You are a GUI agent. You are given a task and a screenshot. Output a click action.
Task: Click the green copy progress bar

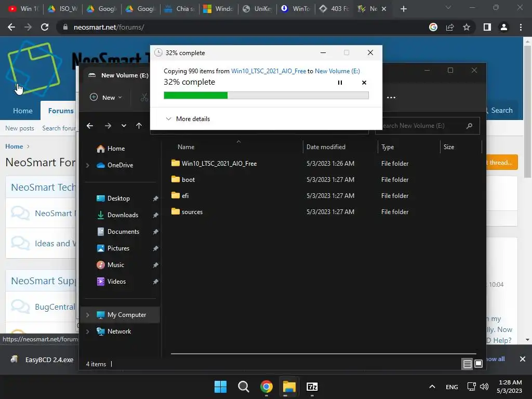pyautogui.click(x=266, y=96)
